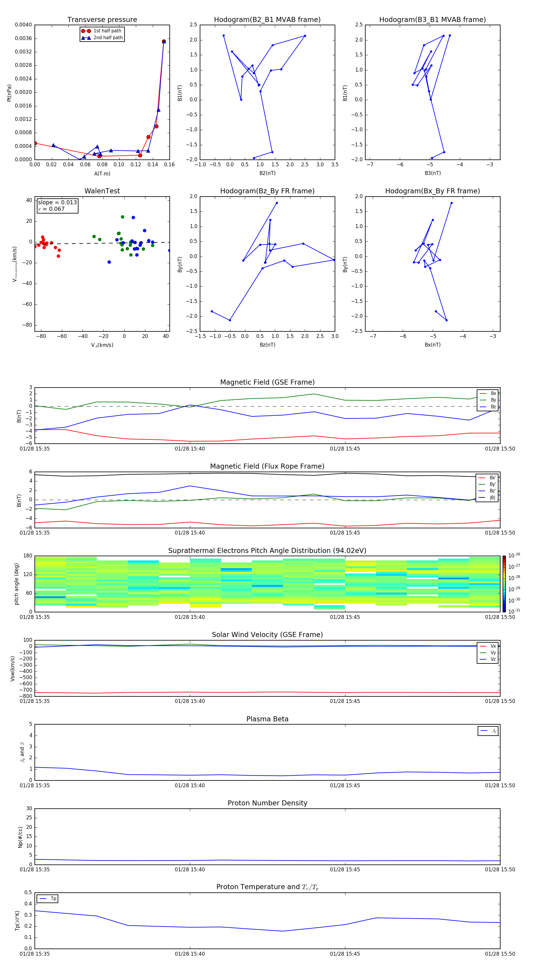
Task: Select the '|B|' legend entry
Action: pos(487,498)
